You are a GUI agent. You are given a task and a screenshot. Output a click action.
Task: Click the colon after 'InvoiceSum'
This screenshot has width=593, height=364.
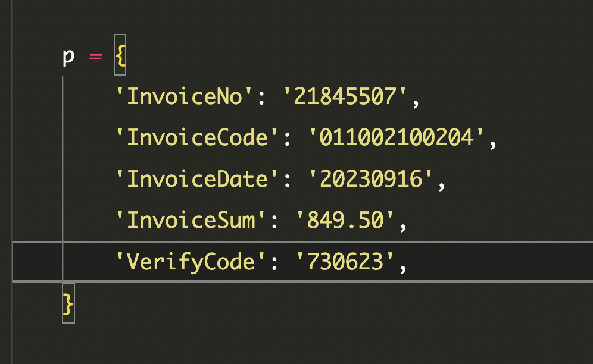(x=274, y=222)
